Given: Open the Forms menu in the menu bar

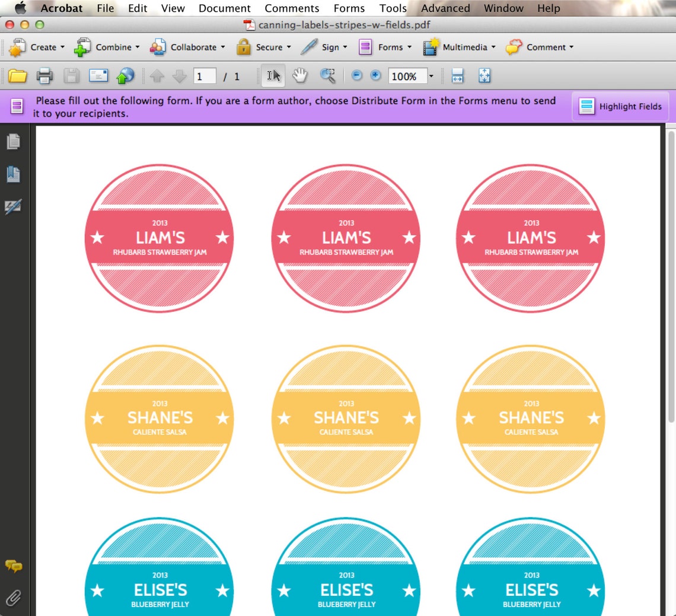Looking at the screenshot, I should pyautogui.click(x=349, y=8).
